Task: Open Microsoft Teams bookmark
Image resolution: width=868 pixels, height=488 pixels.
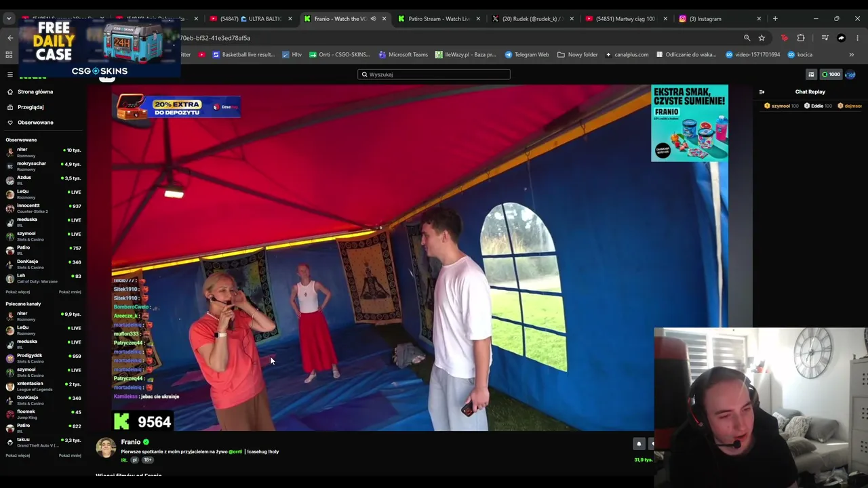Action: [x=403, y=55]
